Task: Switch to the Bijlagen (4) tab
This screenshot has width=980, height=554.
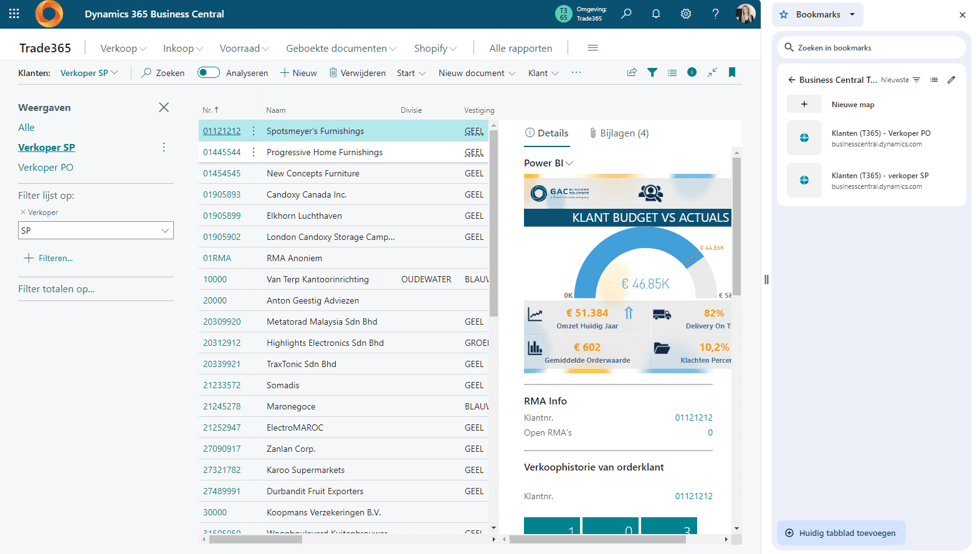Action: (x=619, y=133)
